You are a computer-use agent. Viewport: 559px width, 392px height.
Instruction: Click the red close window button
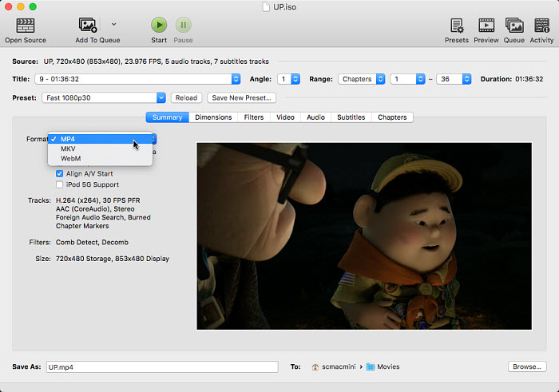point(9,6)
